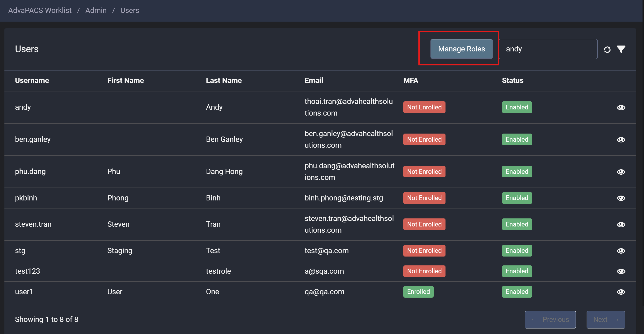644x334 pixels.
Task: Click email binh.phong@testing.stg
Action: 344,198
